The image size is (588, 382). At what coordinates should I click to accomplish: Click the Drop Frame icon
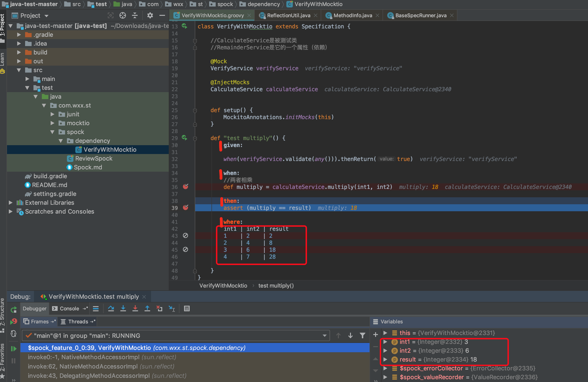point(159,308)
